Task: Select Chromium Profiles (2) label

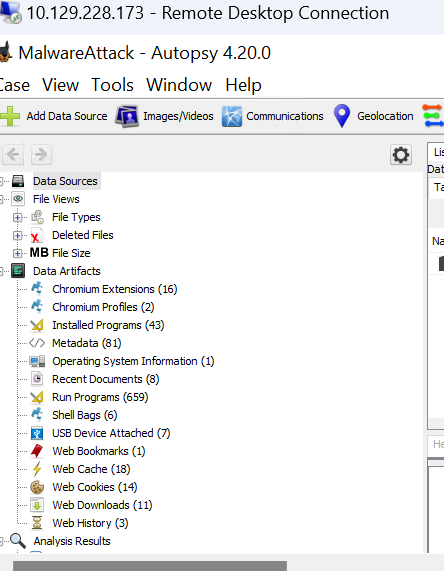Action: (x=103, y=307)
